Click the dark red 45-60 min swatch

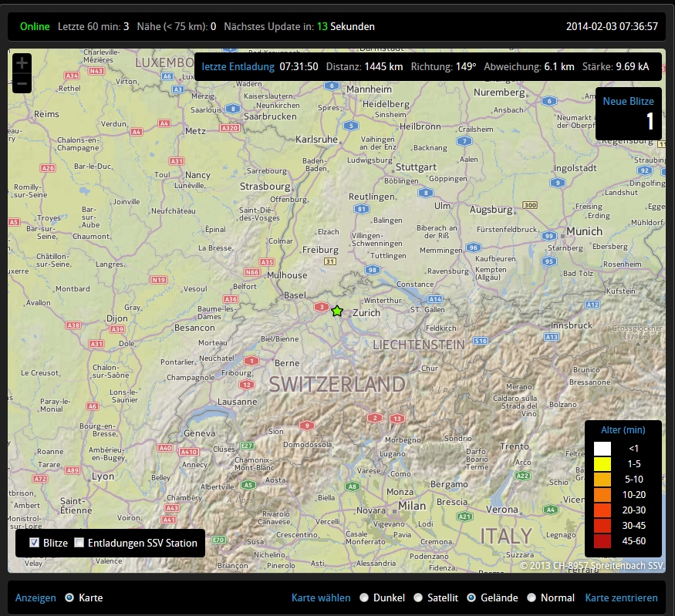[602, 540]
